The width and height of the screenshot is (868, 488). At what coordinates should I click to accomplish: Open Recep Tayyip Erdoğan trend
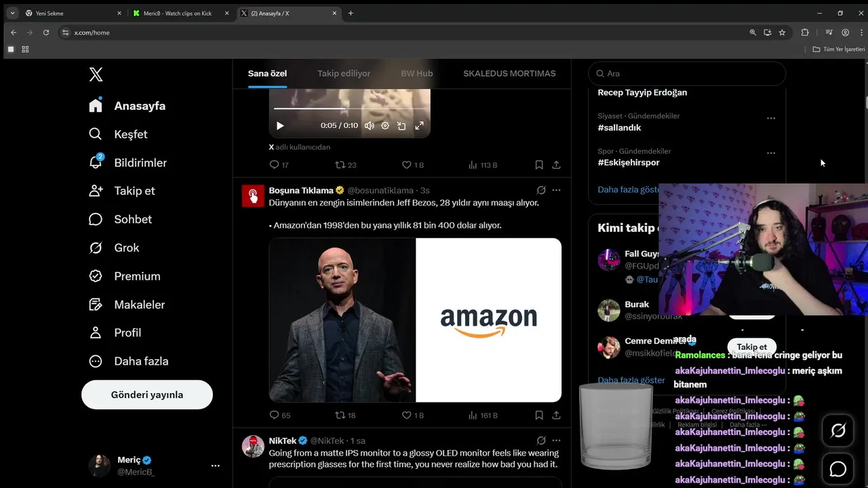[x=642, y=92]
